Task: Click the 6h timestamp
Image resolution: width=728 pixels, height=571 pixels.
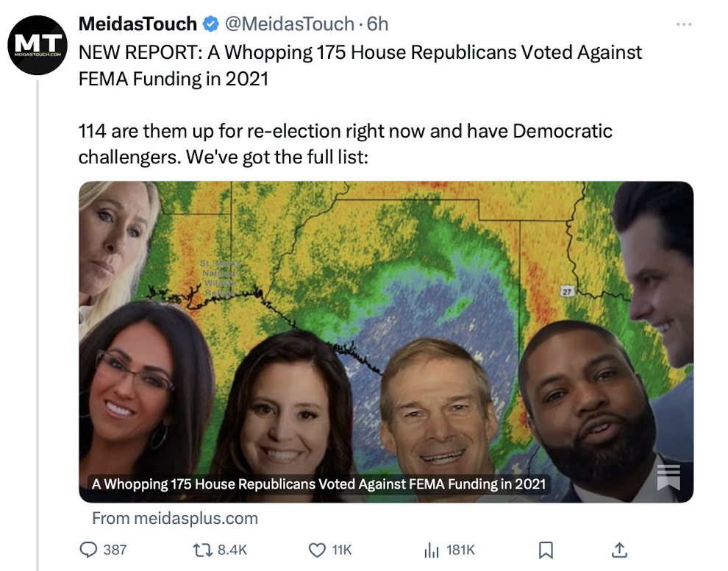Action: pyautogui.click(x=377, y=24)
